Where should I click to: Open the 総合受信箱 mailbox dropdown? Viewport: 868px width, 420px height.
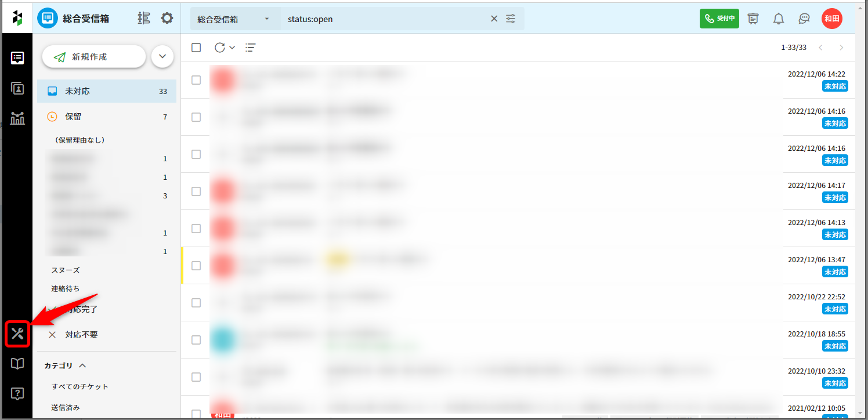(x=234, y=19)
